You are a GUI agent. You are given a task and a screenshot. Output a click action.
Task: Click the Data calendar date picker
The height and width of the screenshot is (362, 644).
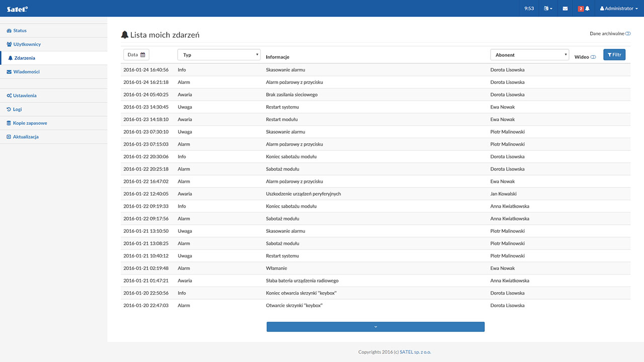(x=136, y=55)
